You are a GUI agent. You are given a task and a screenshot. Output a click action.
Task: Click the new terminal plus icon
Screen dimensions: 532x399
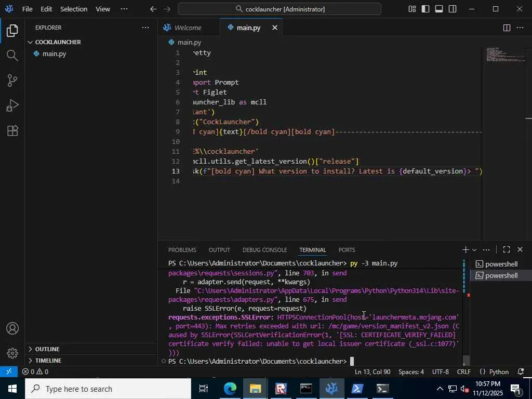click(465, 250)
